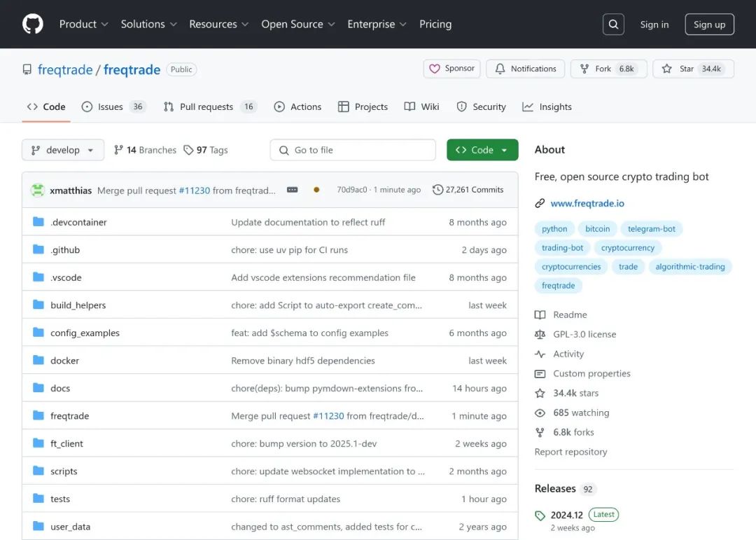Click the Sign in link
Image resolution: width=756 pixels, height=540 pixels.
[654, 25]
